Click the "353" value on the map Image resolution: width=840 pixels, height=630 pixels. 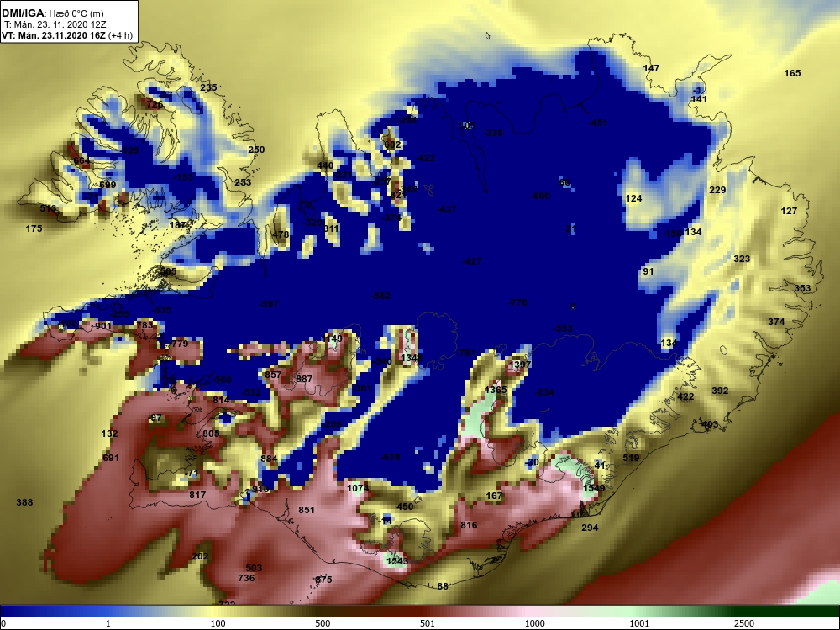802,288
